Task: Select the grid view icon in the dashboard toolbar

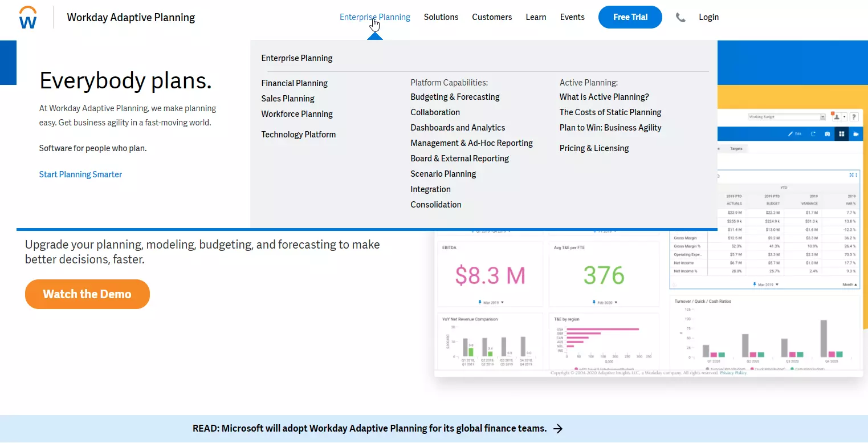Action: [x=841, y=134]
